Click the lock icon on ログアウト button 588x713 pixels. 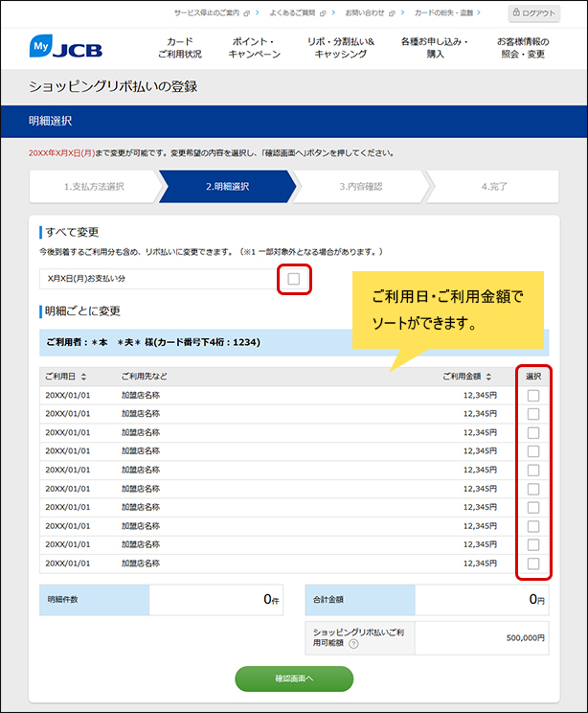tap(516, 12)
